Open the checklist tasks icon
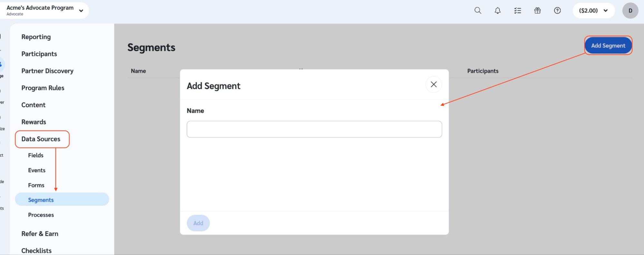 [518, 10]
